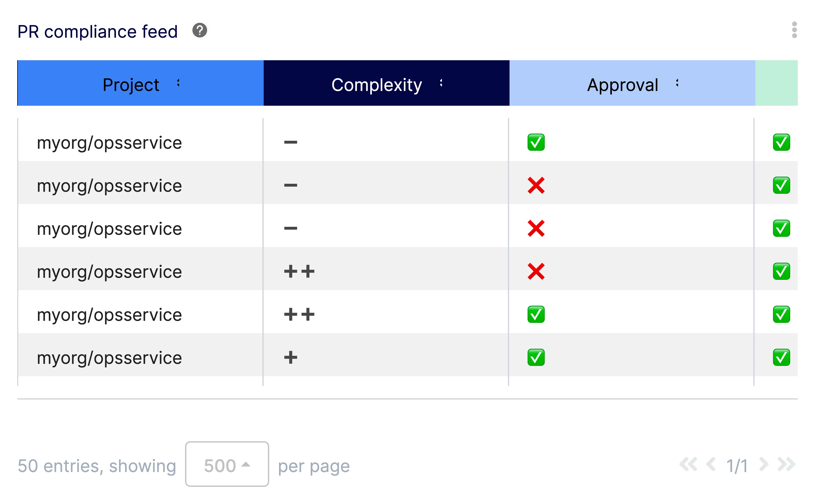The width and height of the screenshot is (815, 504).
Task: Open the help tooltip beside PR compliance feed
Action: pos(199,31)
